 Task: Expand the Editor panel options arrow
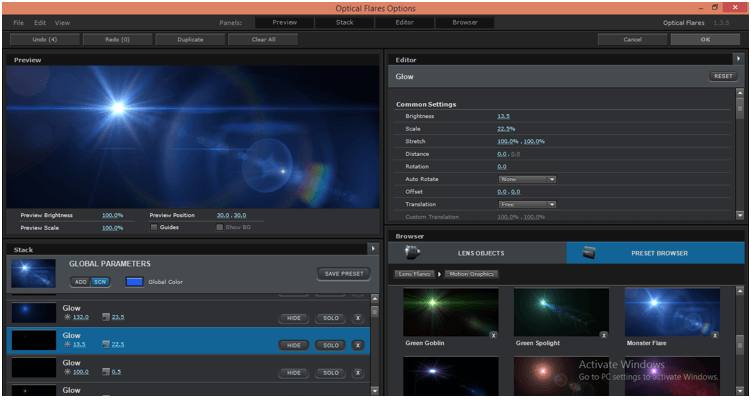pos(739,59)
